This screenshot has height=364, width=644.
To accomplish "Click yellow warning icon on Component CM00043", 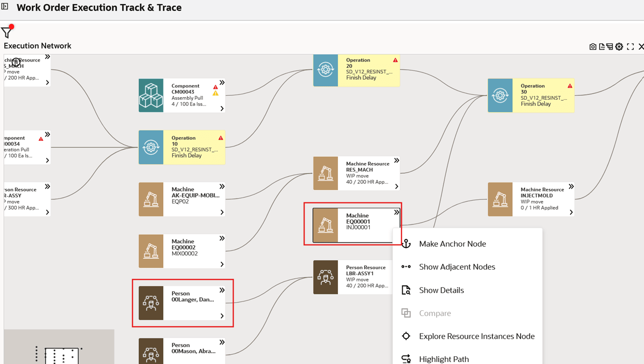I will pyautogui.click(x=216, y=93).
